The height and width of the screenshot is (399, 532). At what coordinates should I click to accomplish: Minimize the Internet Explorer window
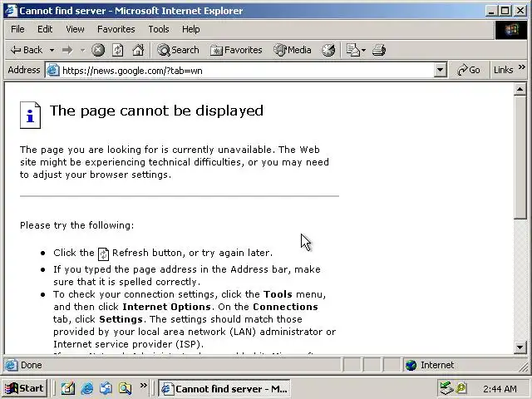[x=491, y=11]
